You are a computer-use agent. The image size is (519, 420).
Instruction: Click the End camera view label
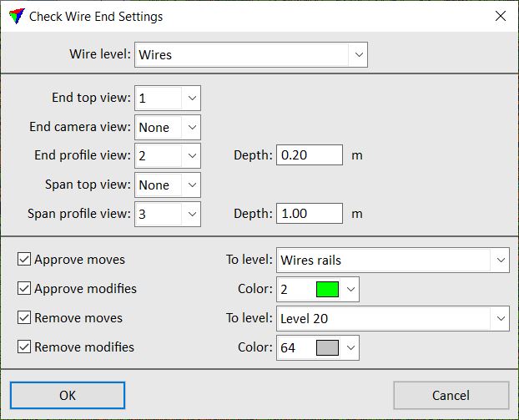point(80,127)
